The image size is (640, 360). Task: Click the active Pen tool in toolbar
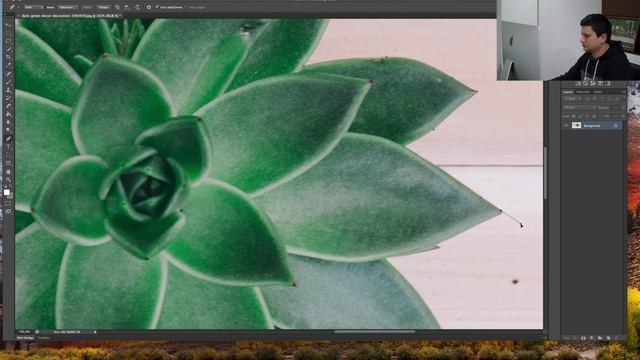point(8,138)
